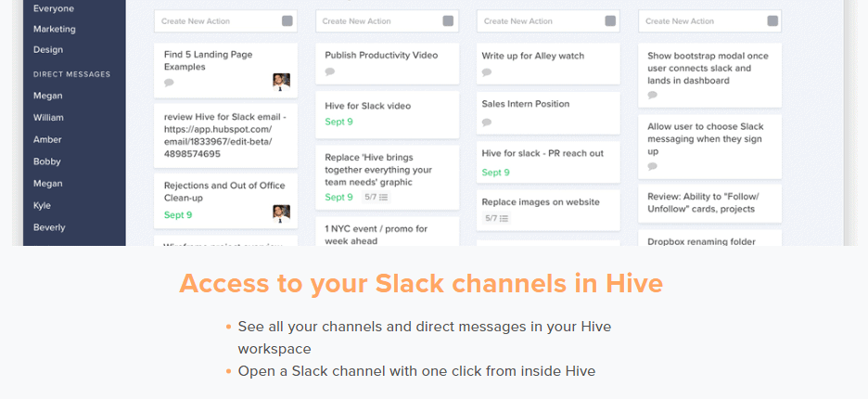This screenshot has height=399, width=868.
Task: Open the Marketing channel in sidebar
Action: (x=54, y=29)
